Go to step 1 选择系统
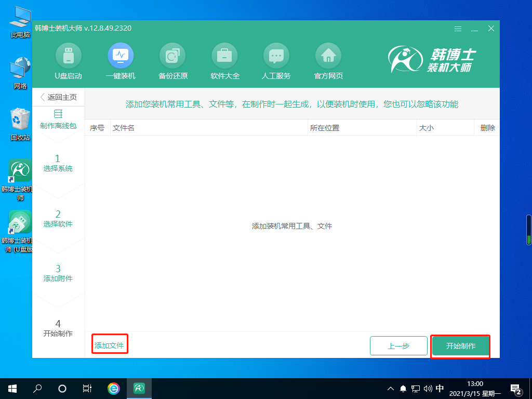Image resolution: width=532 pixels, height=399 pixels. point(58,163)
